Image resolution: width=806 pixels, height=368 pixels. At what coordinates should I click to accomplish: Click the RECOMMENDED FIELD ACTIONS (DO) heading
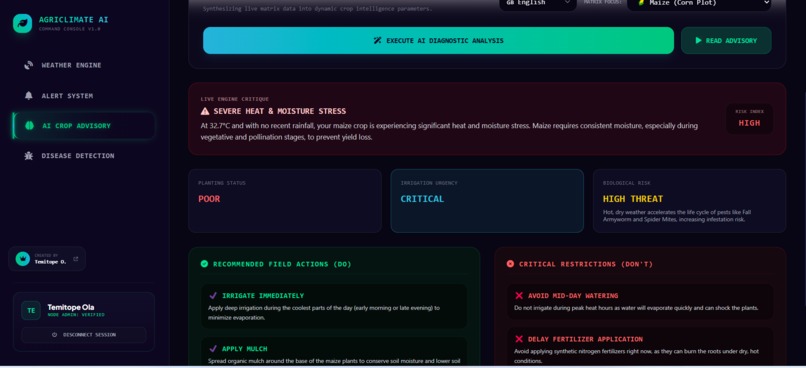pos(282,264)
